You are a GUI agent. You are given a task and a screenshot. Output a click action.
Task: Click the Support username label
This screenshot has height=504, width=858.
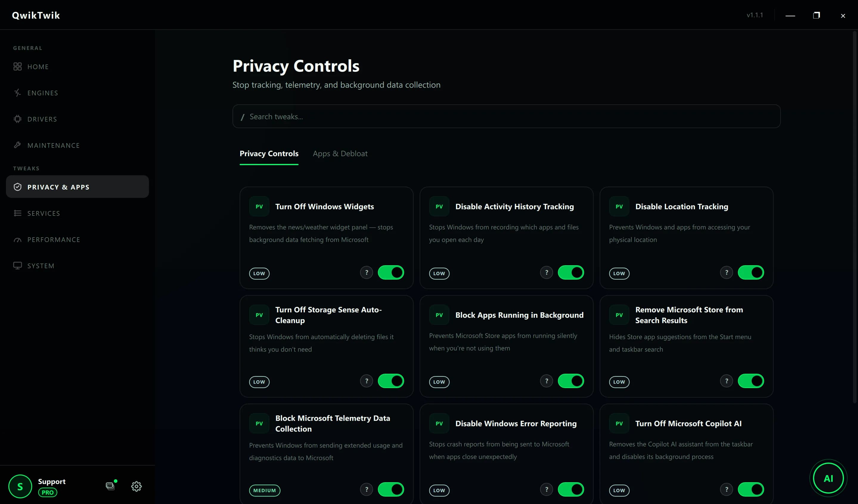coord(52,482)
